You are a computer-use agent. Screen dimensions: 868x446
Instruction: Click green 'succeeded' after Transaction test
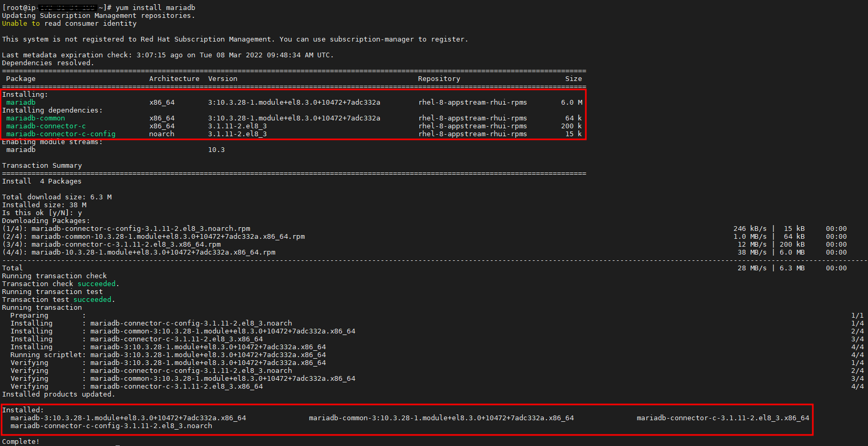point(92,299)
